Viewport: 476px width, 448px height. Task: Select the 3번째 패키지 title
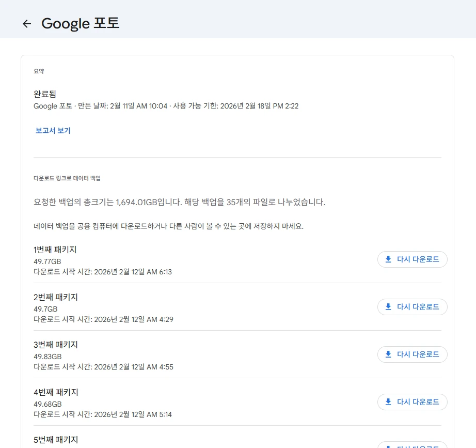55,345
